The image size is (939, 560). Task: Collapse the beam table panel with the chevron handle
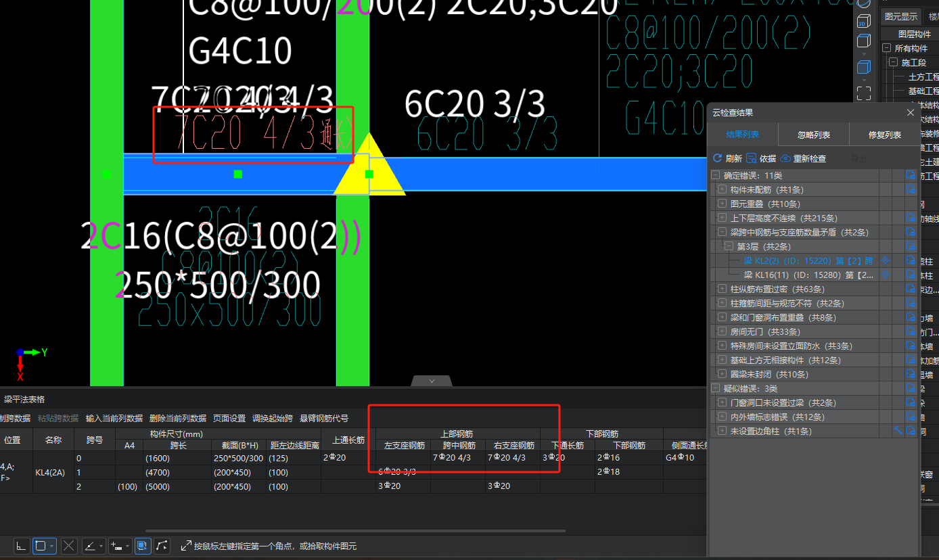pyautogui.click(x=432, y=381)
